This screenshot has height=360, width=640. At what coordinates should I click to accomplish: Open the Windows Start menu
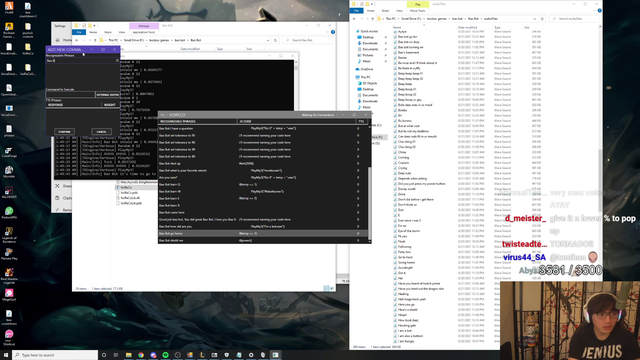[x=6, y=355]
